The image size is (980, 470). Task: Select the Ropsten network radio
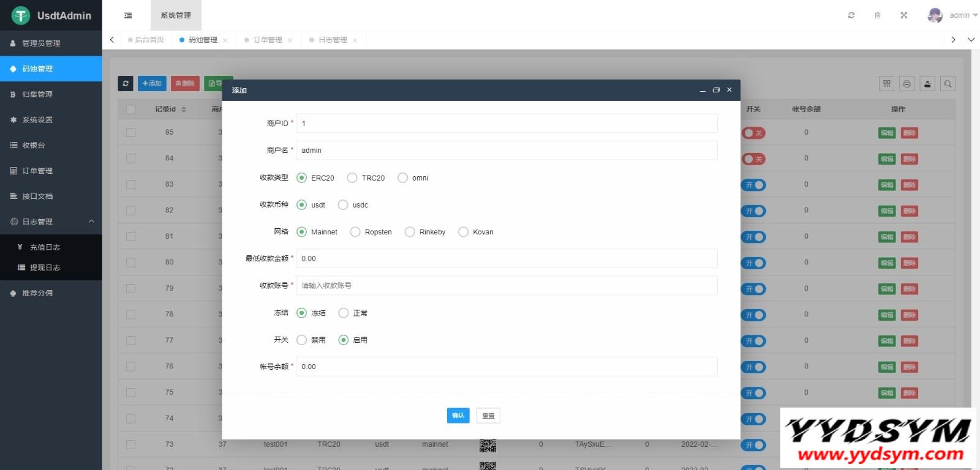pyautogui.click(x=355, y=232)
